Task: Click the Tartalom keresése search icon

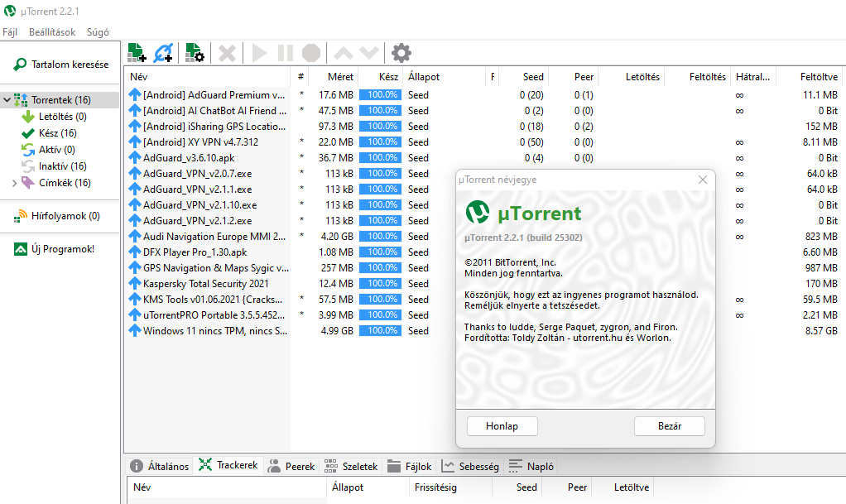Action: point(20,65)
